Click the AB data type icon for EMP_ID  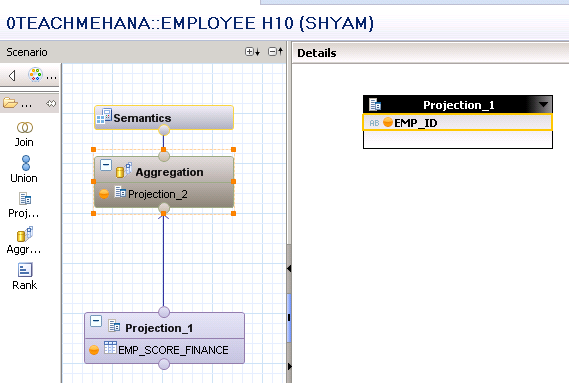click(374, 123)
